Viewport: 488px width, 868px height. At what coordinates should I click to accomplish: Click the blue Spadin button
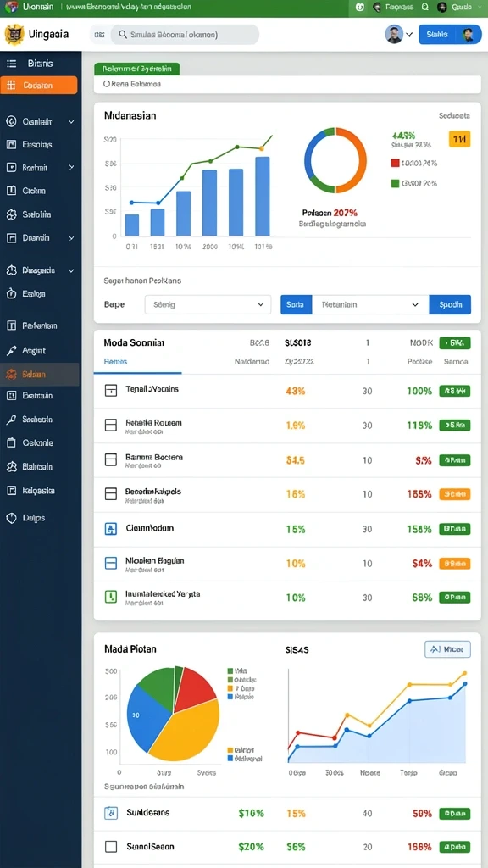pyautogui.click(x=450, y=304)
